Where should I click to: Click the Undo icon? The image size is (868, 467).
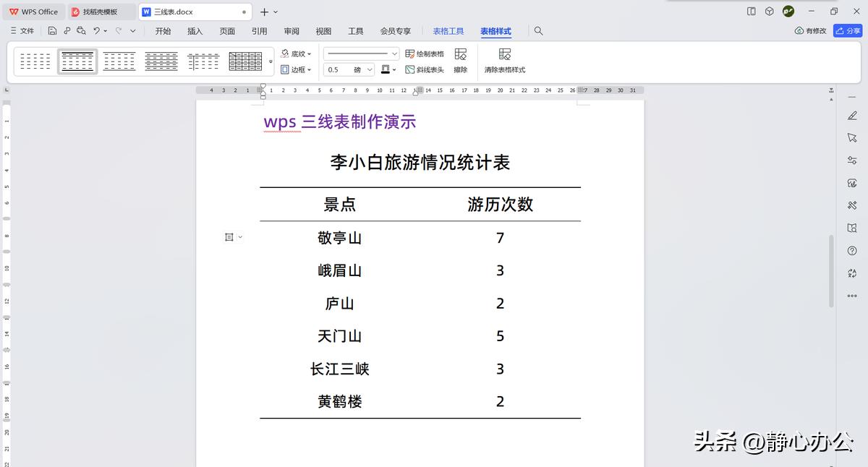pos(95,30)
